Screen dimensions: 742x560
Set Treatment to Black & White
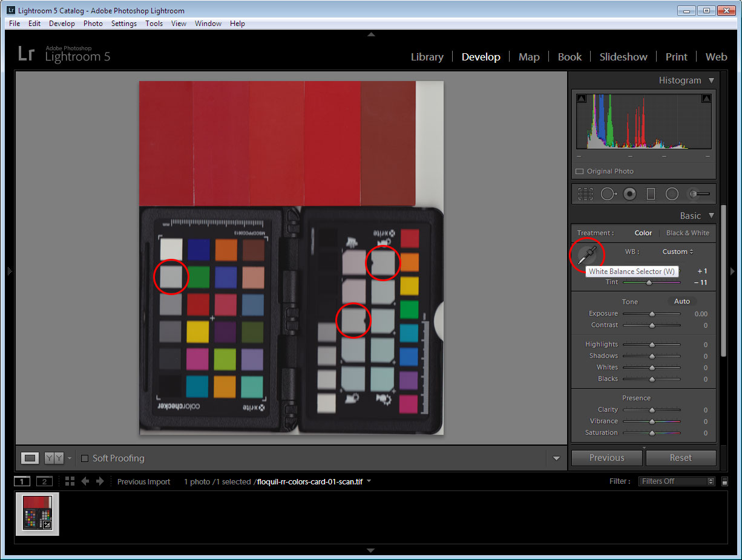coord(688,233)
